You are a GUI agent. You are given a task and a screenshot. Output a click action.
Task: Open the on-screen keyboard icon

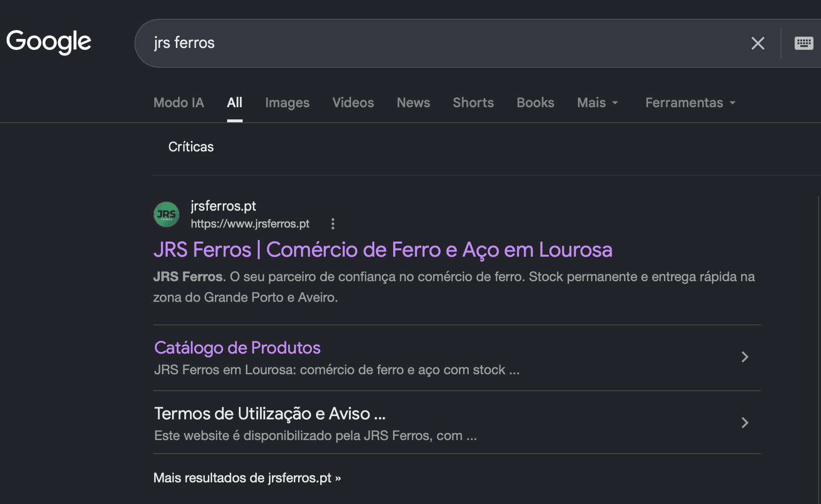(804, 43)
